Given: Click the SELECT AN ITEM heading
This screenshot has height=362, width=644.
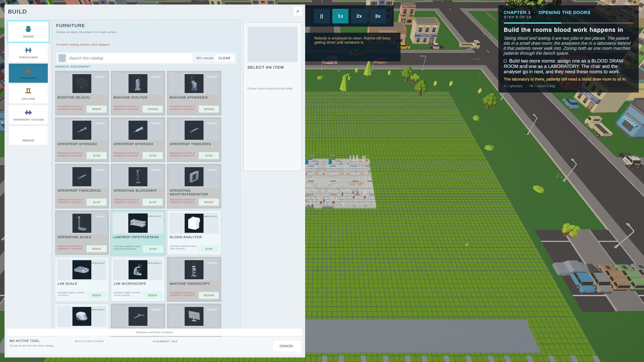Looking at the screenshot, I should (x=265, y=67).
